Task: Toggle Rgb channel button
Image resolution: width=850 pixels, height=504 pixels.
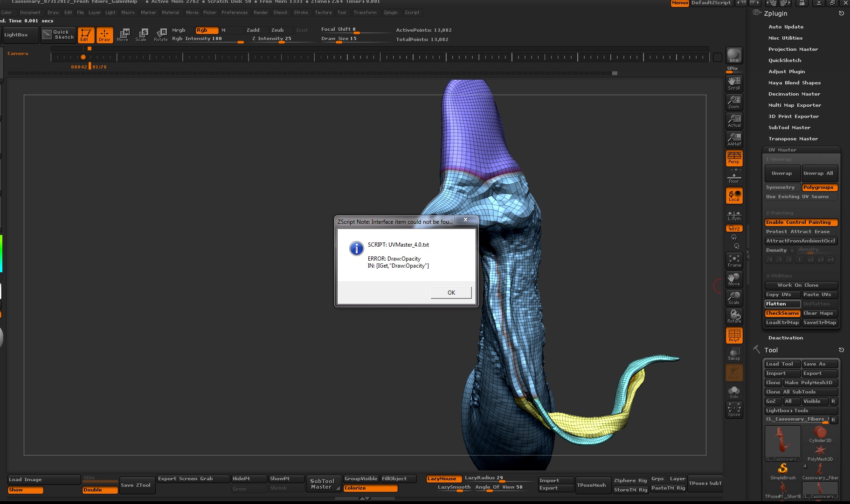Action: coord(207,30)
